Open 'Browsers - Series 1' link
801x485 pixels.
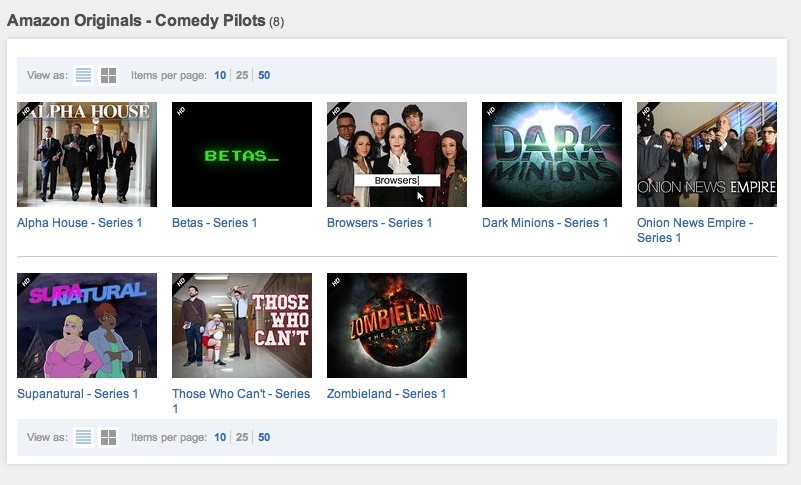pos(380,223)
